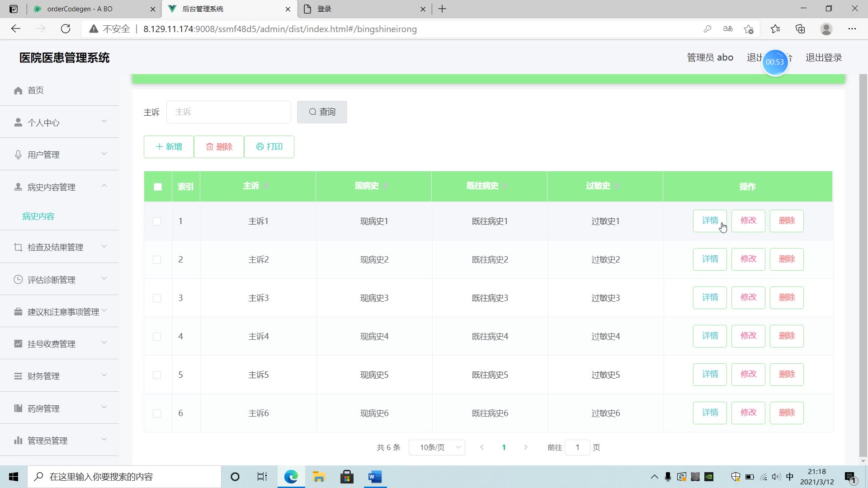Click the 新增 add button
Viewport: 868px width, 488px height.
(x=169, y=147)
